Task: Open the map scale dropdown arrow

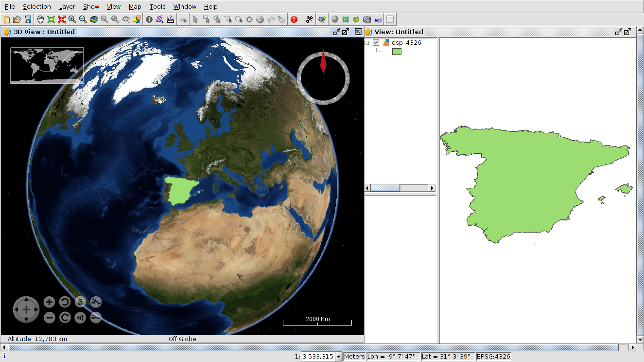Action: pos(339,357)
